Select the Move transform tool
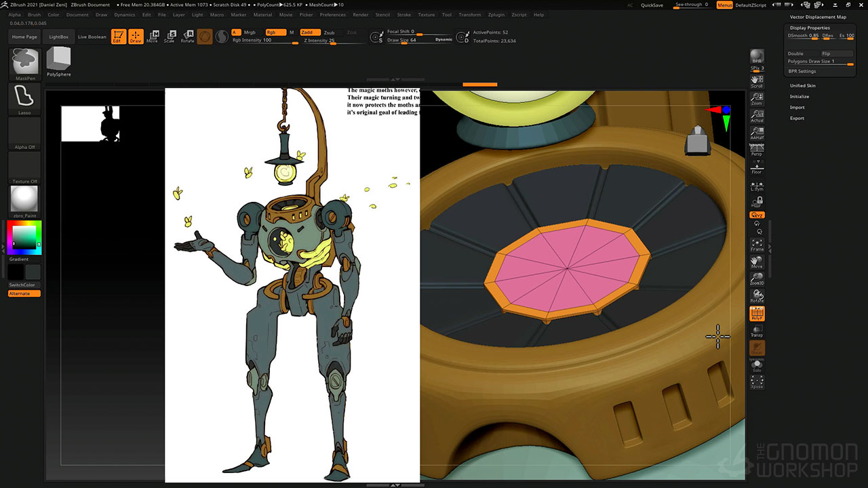 (x=152, y=36)
